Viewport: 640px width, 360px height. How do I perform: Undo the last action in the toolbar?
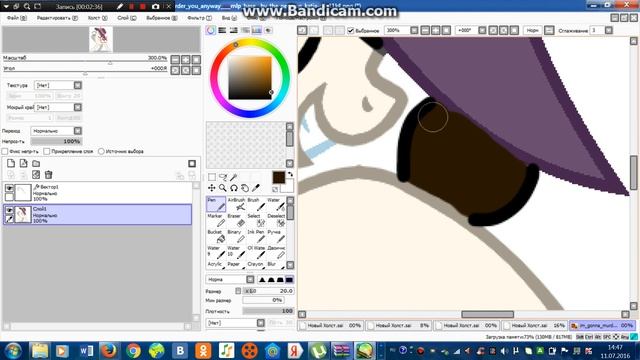302,31
